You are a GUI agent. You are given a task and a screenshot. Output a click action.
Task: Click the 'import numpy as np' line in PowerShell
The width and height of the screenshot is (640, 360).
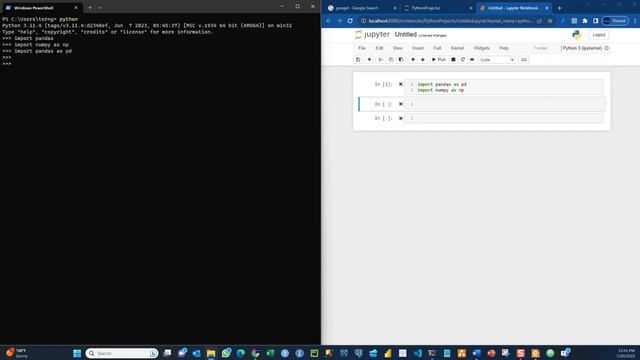tap(42, 44)
